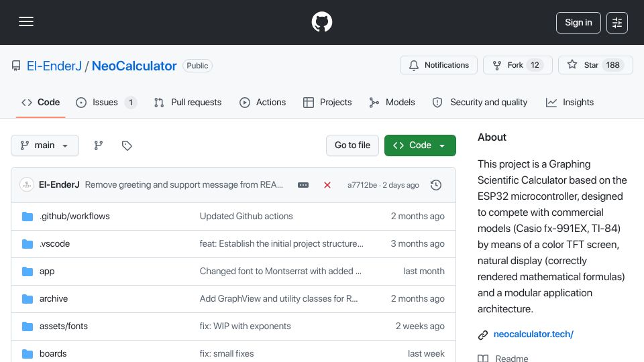This screenshot has height=362, width=644.
Task: Click the Go to file button
Action: click(x=352, y=145)
